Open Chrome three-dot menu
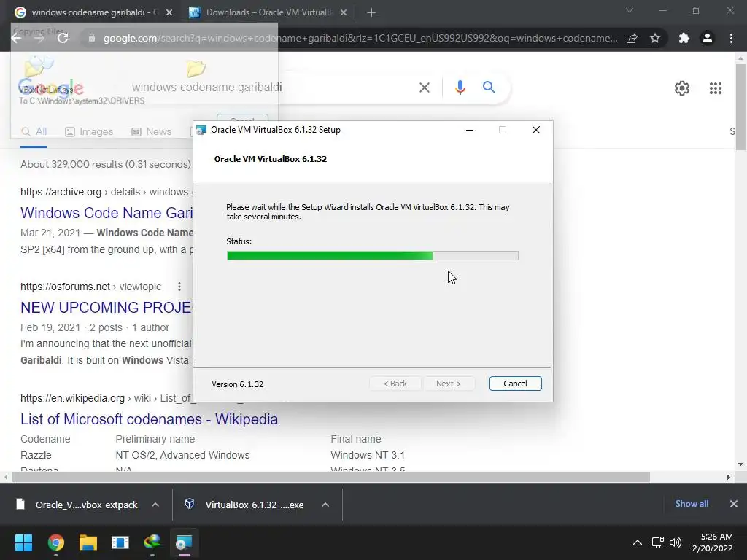 click(x=731, y=38)
